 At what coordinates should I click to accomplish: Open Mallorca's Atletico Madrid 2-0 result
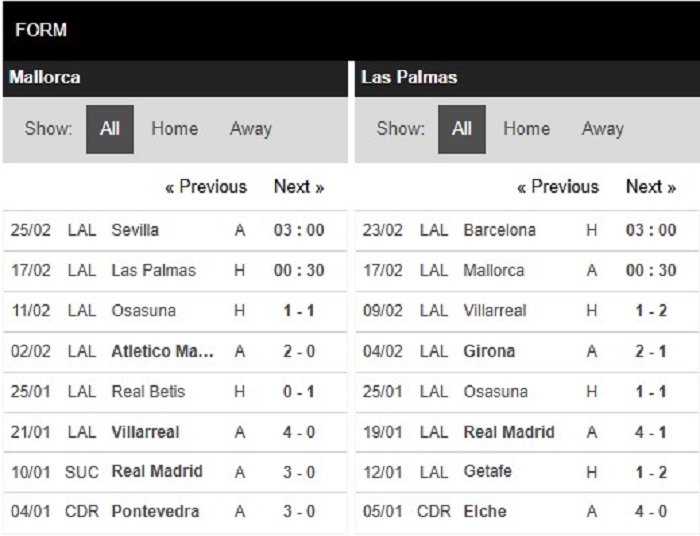pos(175,352)
